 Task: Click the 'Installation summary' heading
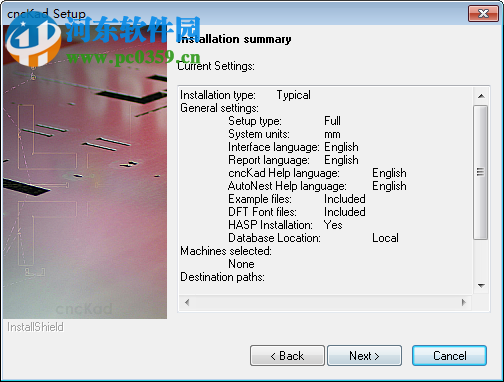point(234,39)
